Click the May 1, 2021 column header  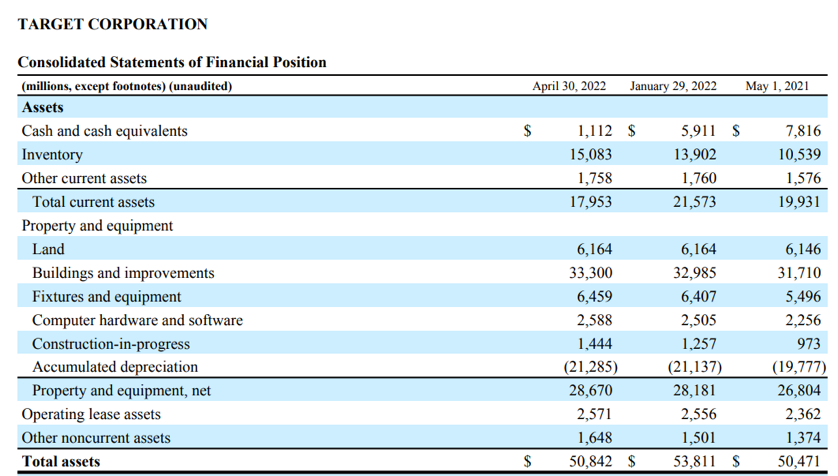pyautogui.click(x=777, y=86)
